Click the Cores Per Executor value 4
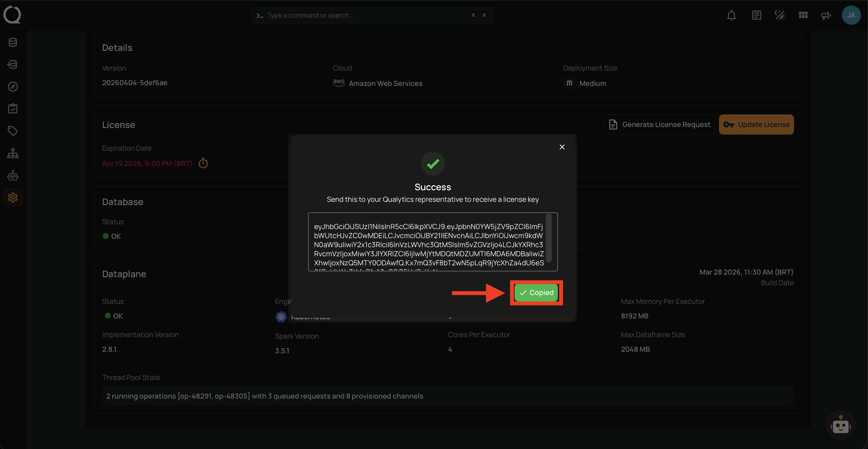The width and height of the screenshot is (868, 449). click(x=450, y=349)
